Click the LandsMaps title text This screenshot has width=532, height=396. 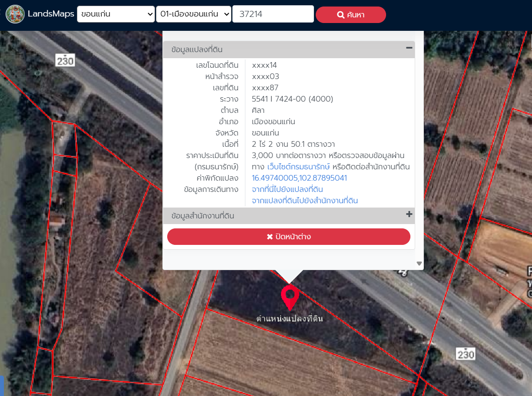tap(51, 14)
